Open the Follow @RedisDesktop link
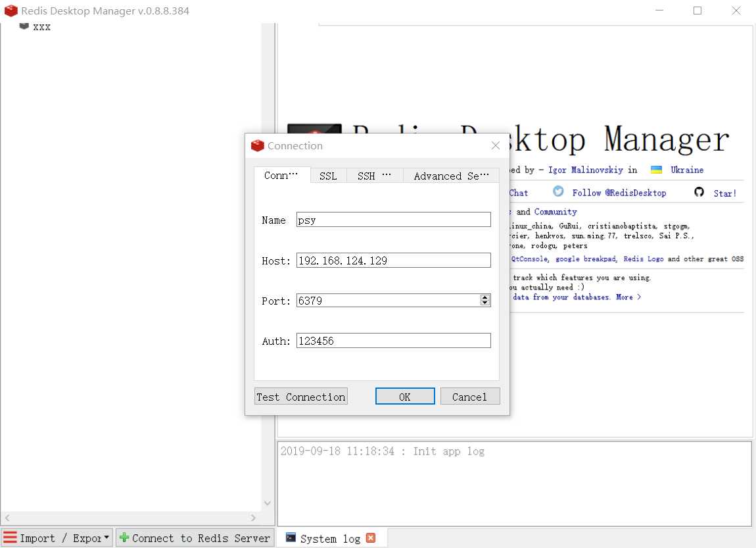Viewport: 756px width, 548px height. click(619, 193)
